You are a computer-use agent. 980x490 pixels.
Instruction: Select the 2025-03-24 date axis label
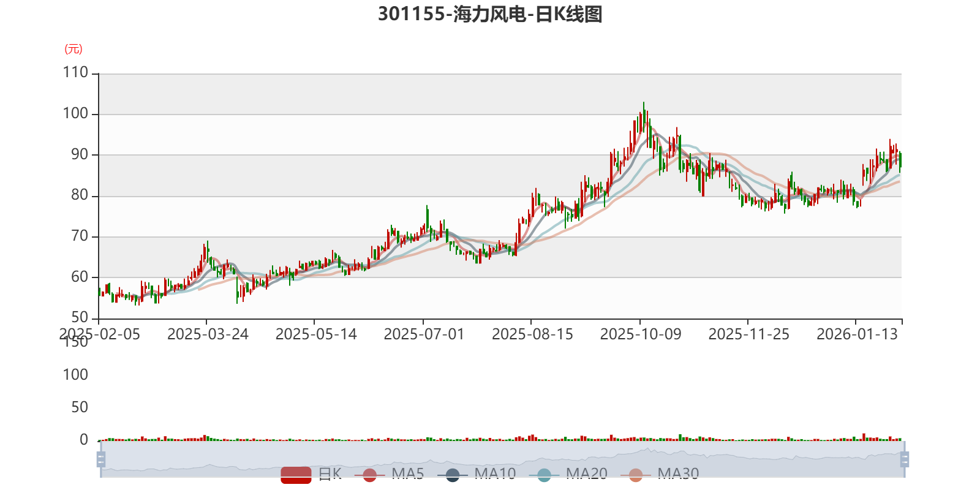tap(208, 334)
